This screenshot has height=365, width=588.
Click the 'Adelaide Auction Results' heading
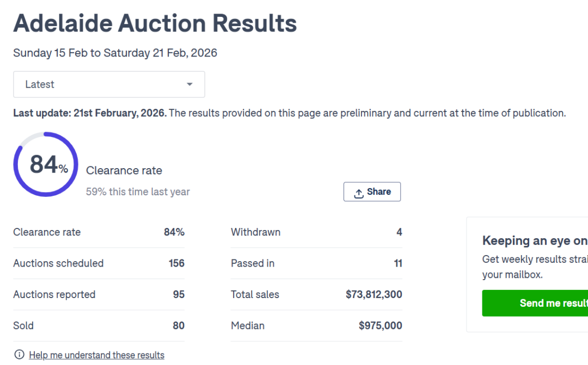pos(155,23)
